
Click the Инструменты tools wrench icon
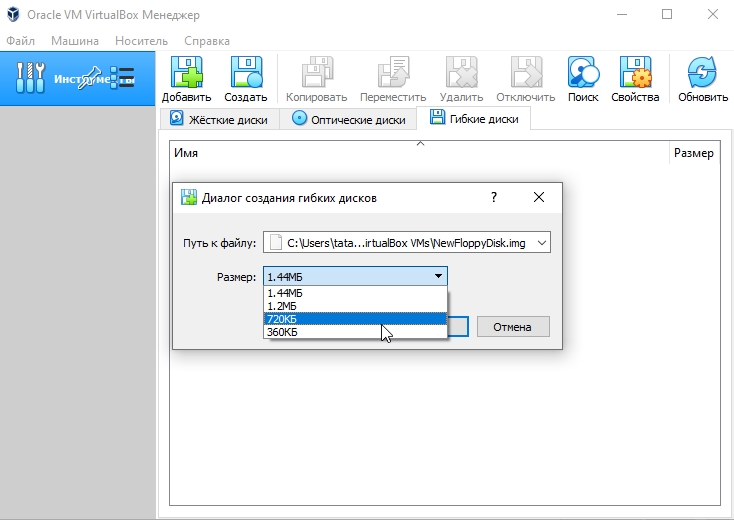click(30, 77)
